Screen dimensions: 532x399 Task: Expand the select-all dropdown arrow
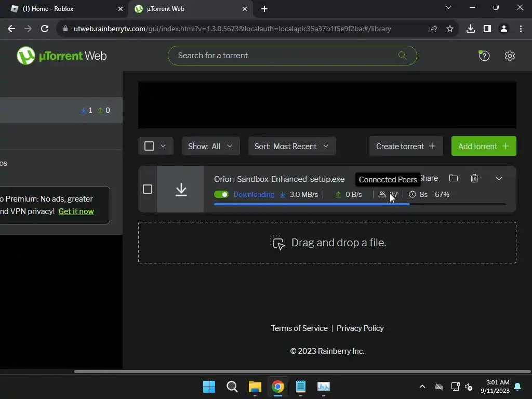click(163, 146)
